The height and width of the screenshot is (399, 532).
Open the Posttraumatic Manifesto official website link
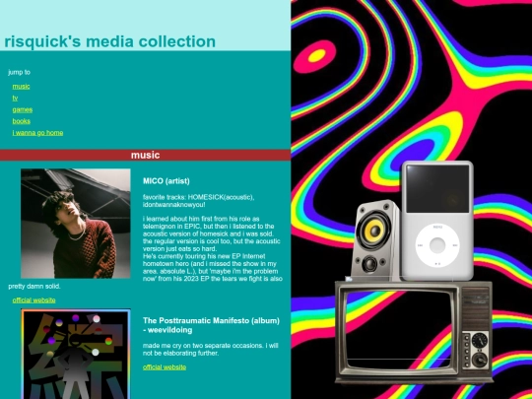click(165, 366)
